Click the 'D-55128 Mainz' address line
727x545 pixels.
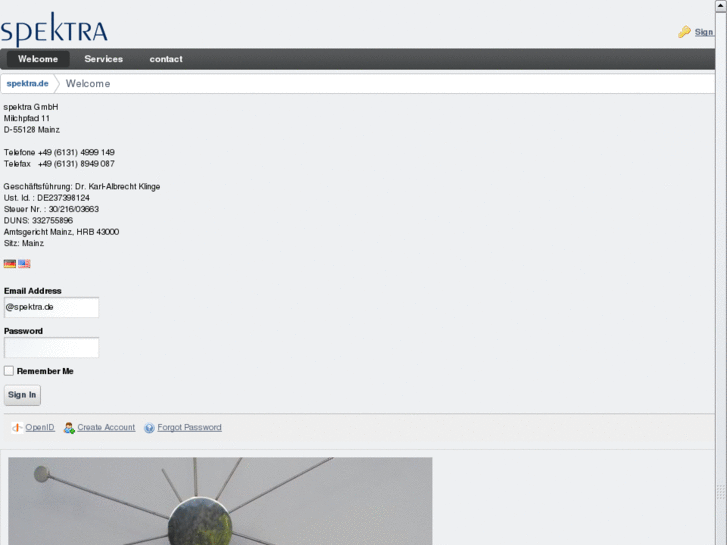tap(32, 130)
